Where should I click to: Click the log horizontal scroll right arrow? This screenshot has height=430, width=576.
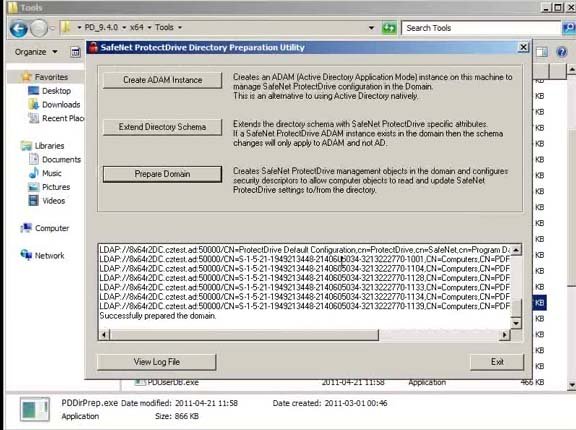tap(505, 335)
